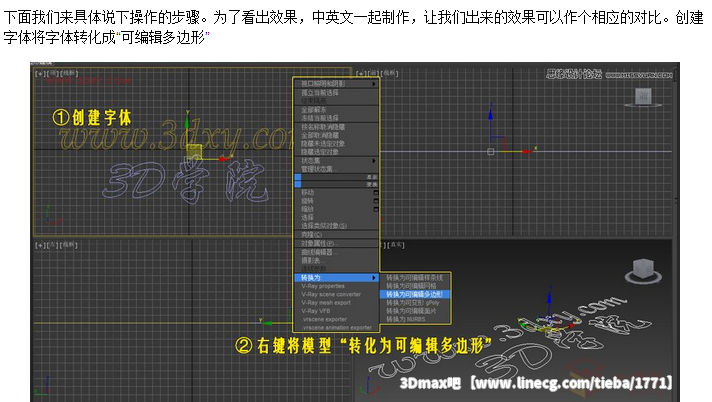Click the yellow XY plane handle on top viewport gizmo

pos(194,152)
